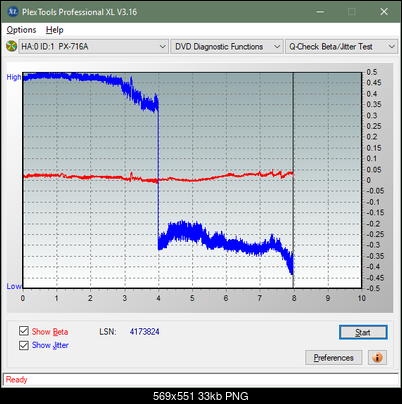
Task: Close the PlexTools window
Action: point(384,12)
